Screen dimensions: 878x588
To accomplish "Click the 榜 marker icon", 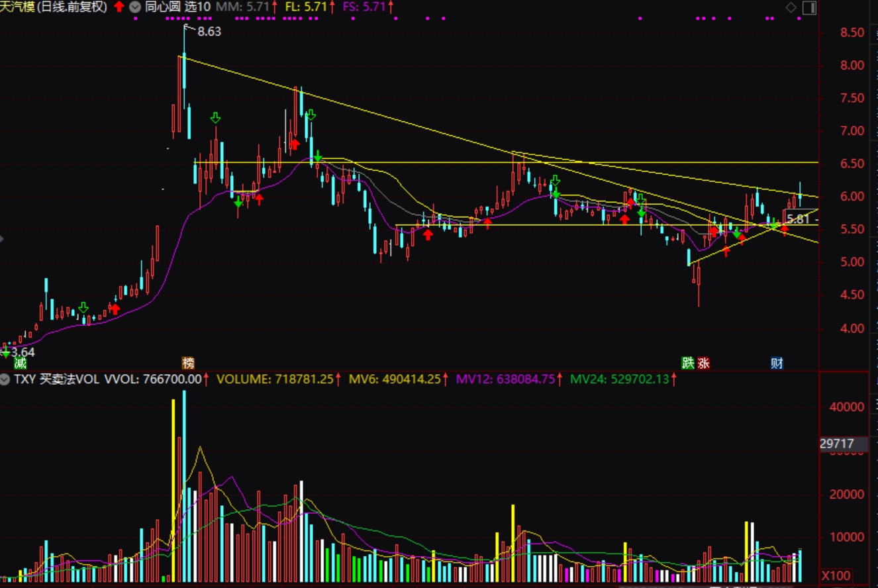I will [x=189, y=364].
